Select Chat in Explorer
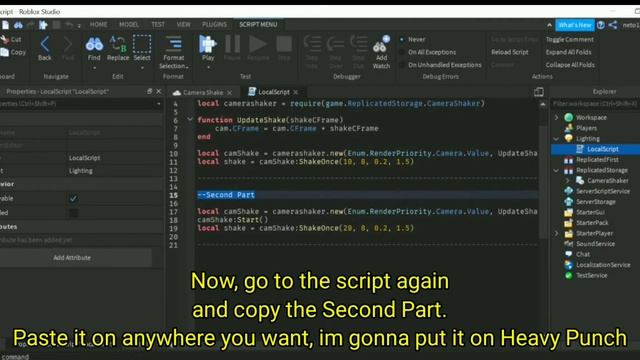The image size is (640, 360). (x=583, y=254)
